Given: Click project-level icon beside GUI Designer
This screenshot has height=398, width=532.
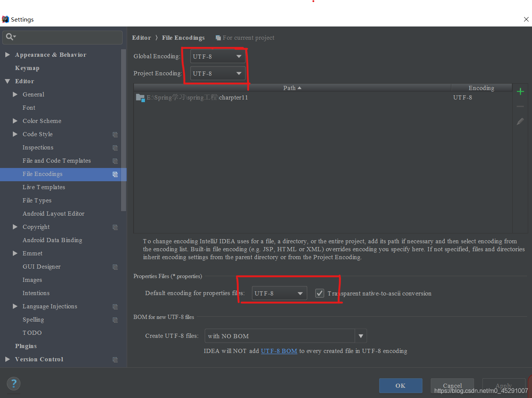Looking at the screenshot, I should point(115,267).
